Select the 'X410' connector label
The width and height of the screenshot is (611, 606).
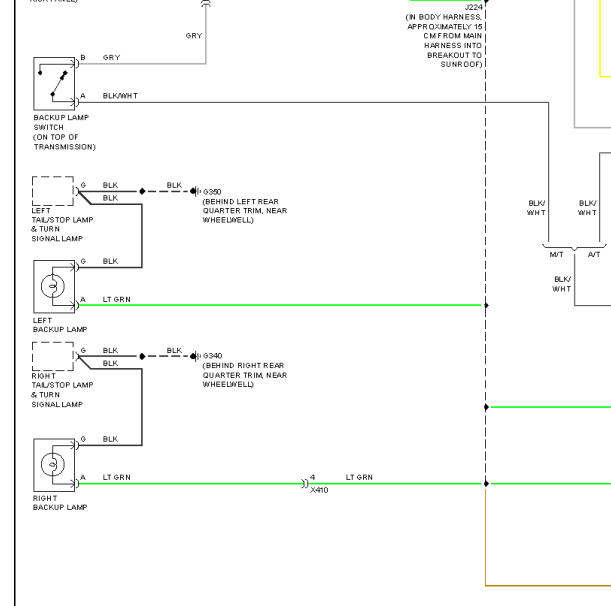(319, 490)
